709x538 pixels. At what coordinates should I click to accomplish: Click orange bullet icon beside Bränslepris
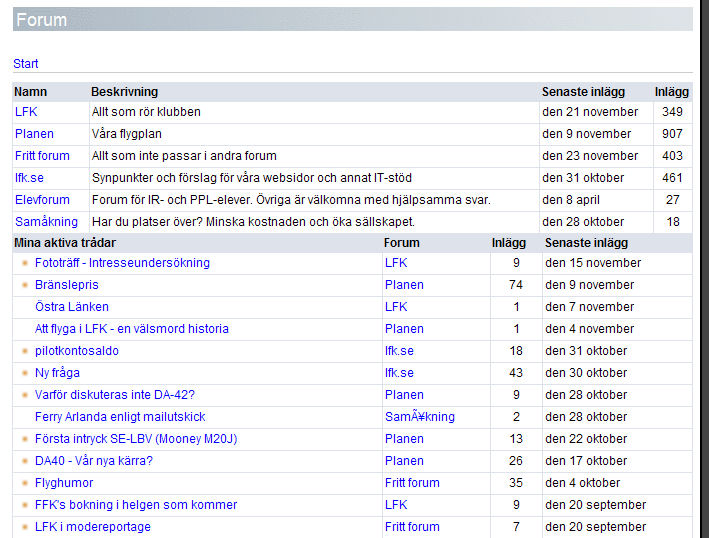coord(25,285)
